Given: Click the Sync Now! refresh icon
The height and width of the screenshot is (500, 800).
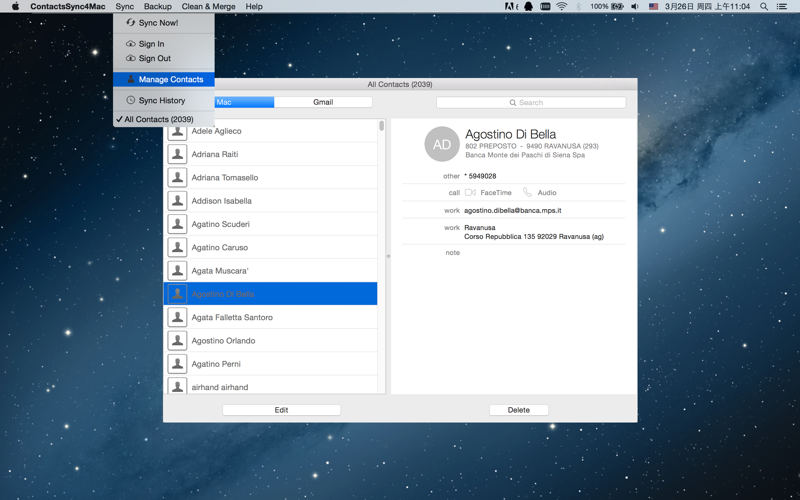Looking at the screenshot, I should pos(131,22).
